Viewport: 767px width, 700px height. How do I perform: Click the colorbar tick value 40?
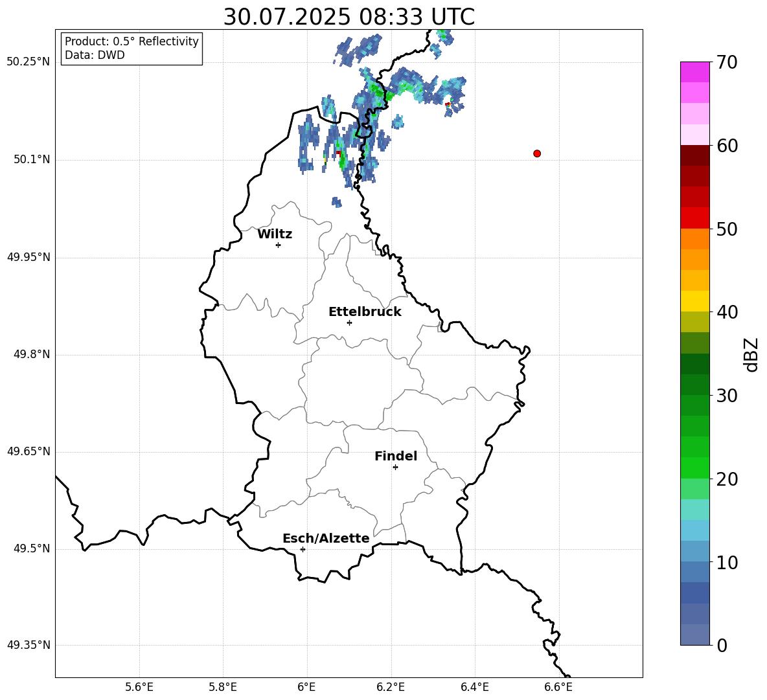pyautogui.click(x=727, y=312)
